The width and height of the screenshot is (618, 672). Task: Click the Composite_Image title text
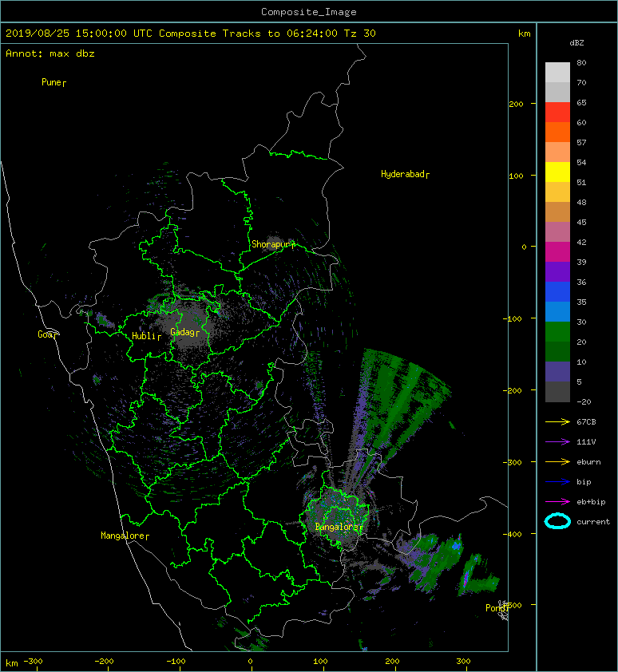(x=309, y=12)
